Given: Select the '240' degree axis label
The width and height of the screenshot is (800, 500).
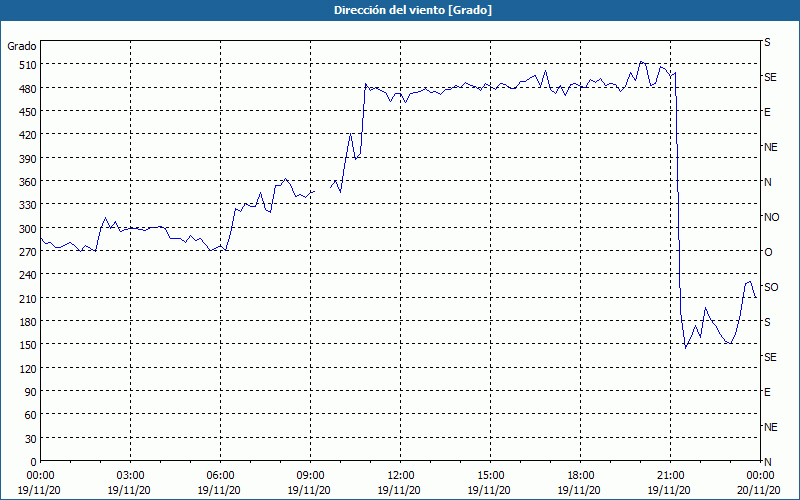Looking at the screenshot, I should coord(28,275).
